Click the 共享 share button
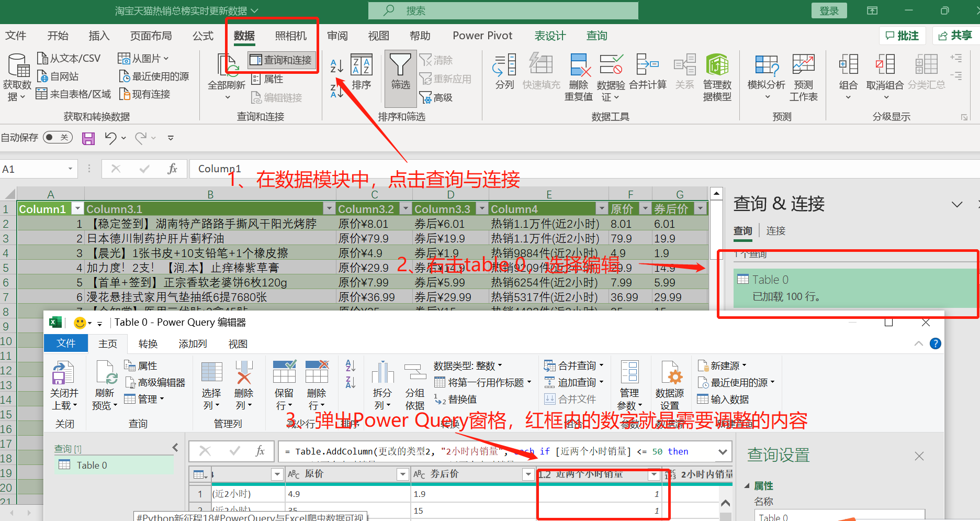Viewport: 980px width, 521px height. pos(955,36)
